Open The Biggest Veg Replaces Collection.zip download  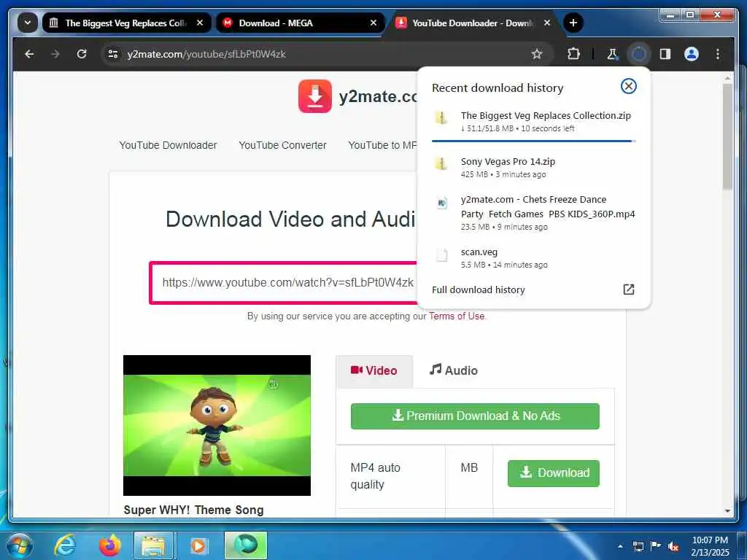pyautogui.click(x=533, y=122)
